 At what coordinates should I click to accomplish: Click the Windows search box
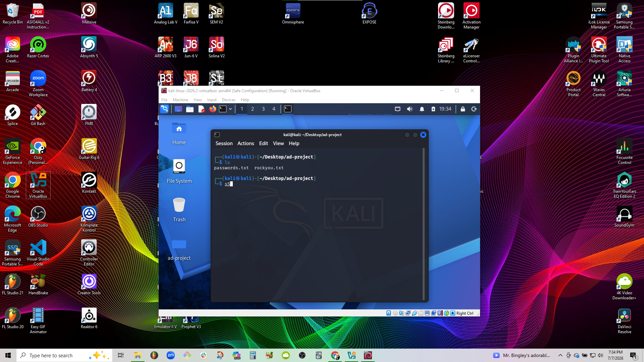point(64,355)
